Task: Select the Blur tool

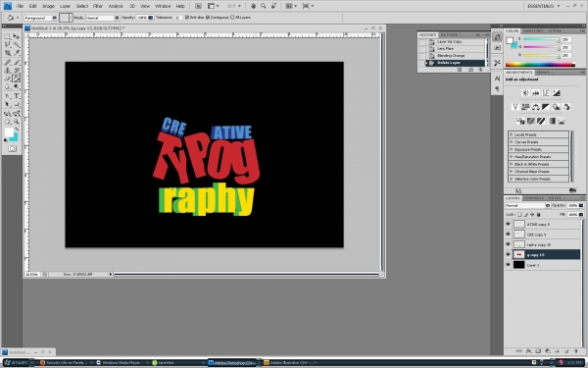Action: (x=7, y=86)
